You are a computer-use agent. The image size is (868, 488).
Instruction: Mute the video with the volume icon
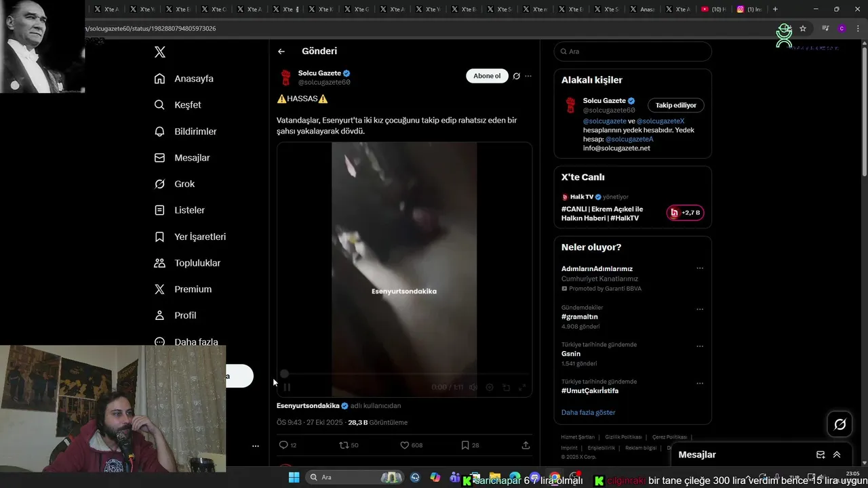coord(473,388)
